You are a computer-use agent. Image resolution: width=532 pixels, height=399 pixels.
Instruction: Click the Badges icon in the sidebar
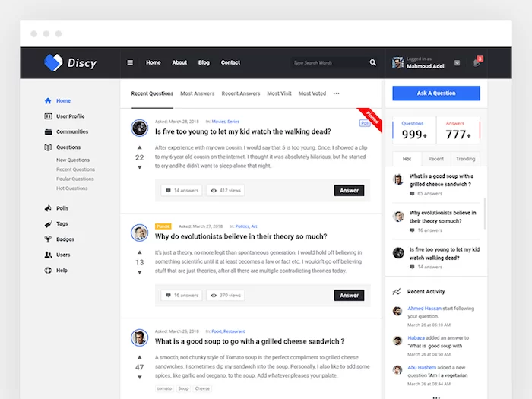pyautogui.click(x=48, y=239)
